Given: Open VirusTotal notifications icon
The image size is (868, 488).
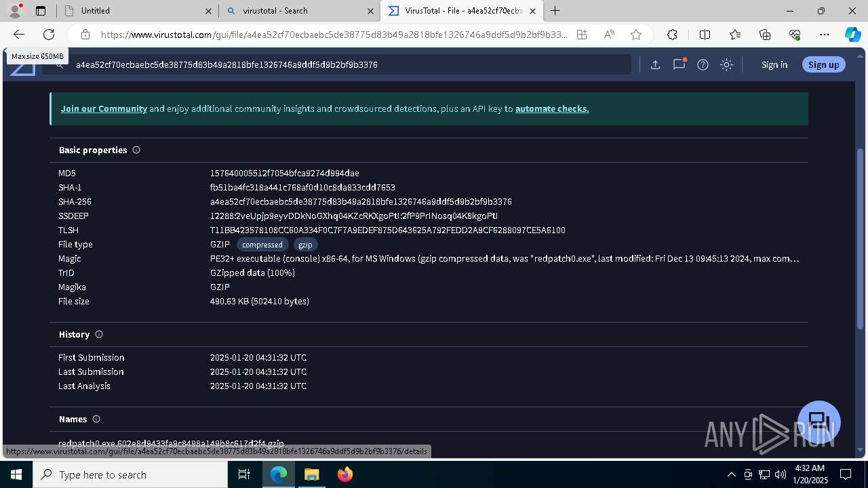Looking at the screenshot, I should pyautogui.click(x=679, y=64).
